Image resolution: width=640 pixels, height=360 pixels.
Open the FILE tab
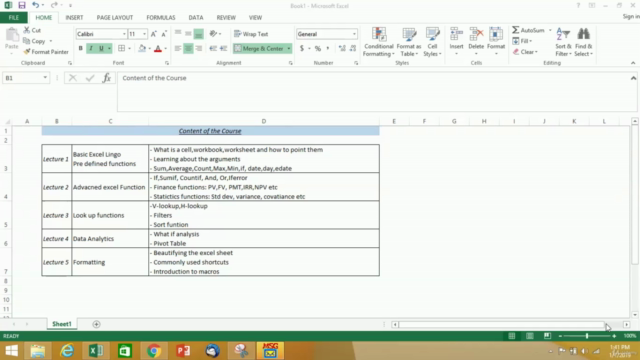[13, 18]
